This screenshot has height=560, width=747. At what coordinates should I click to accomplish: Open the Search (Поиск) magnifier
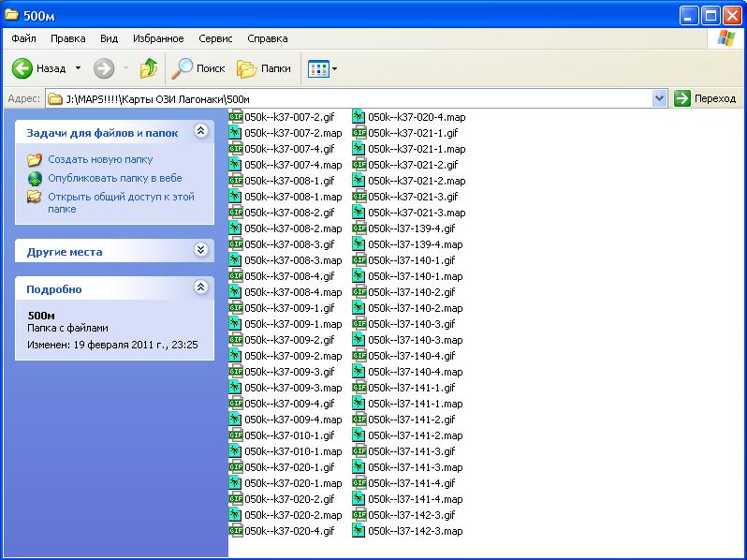coord(182,68)
